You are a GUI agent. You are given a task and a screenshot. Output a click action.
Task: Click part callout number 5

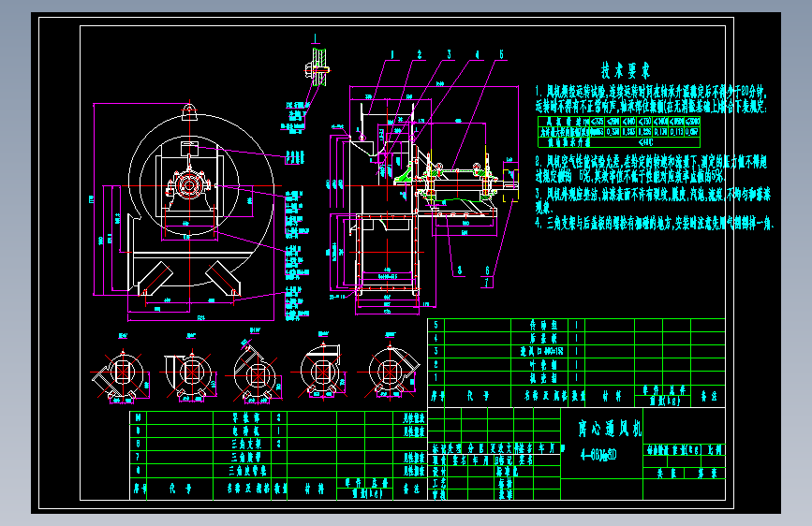(501, 54)
